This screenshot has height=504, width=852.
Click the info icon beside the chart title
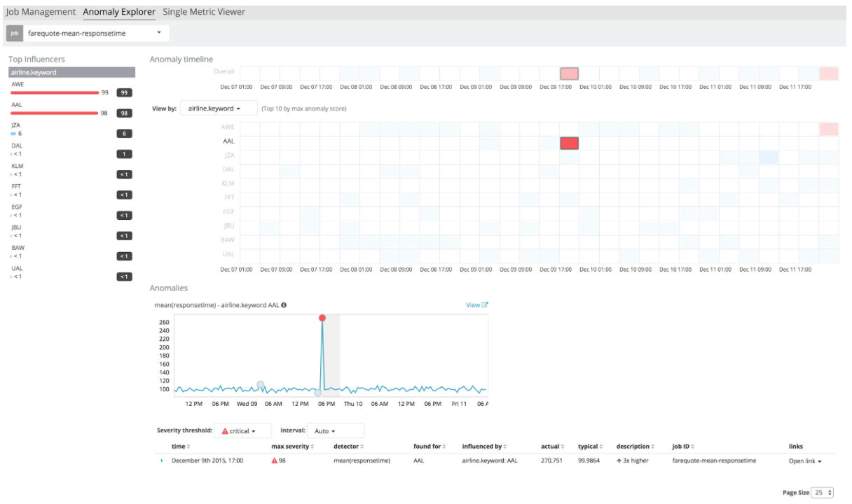click(x=284, y=305)
